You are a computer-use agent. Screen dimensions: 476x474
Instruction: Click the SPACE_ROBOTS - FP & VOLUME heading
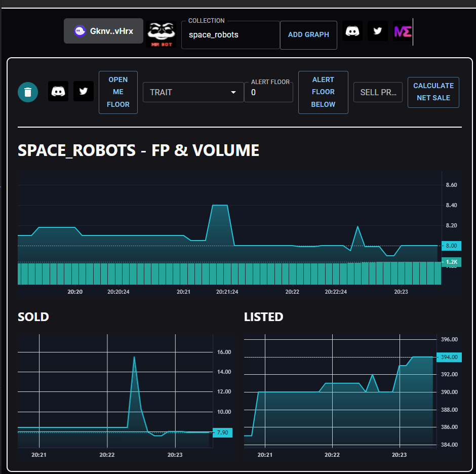pyautogui.click(x=138, y=150)
